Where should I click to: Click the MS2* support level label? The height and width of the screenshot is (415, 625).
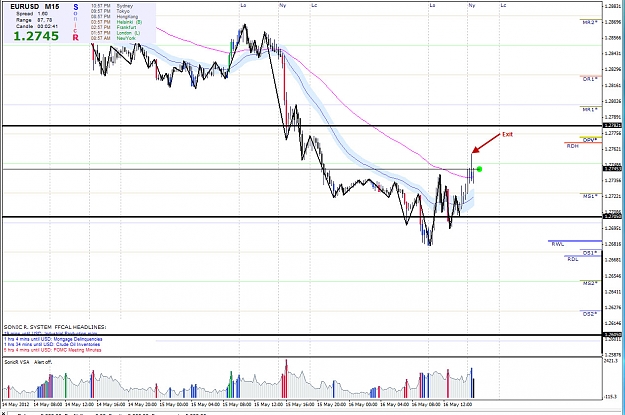point(590,283)
